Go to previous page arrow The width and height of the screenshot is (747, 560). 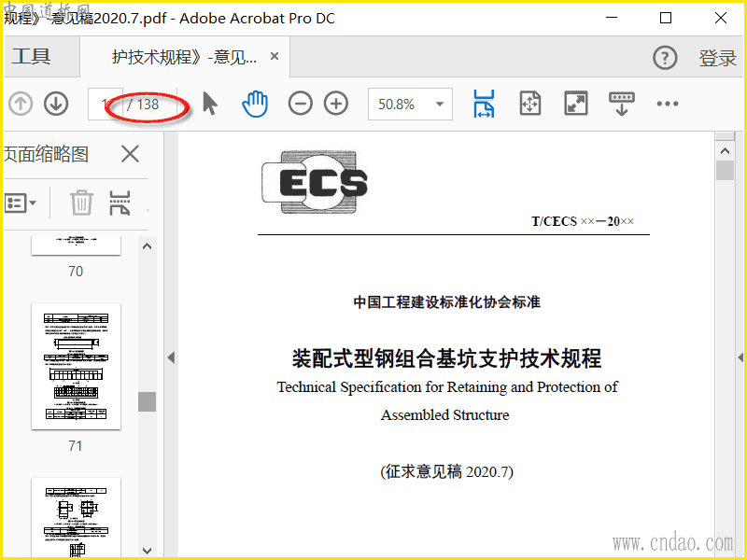tap(21, 104)
